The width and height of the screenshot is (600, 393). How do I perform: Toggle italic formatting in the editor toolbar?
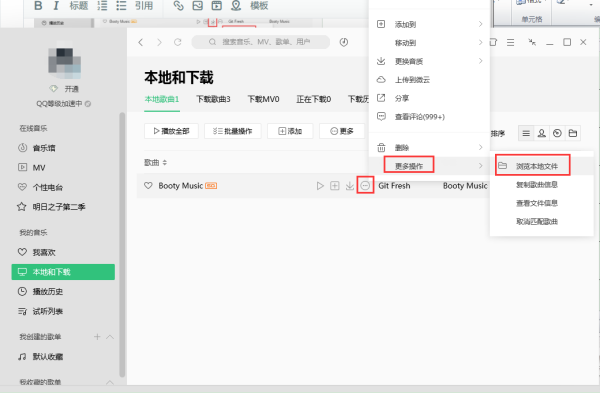(56, 6)
